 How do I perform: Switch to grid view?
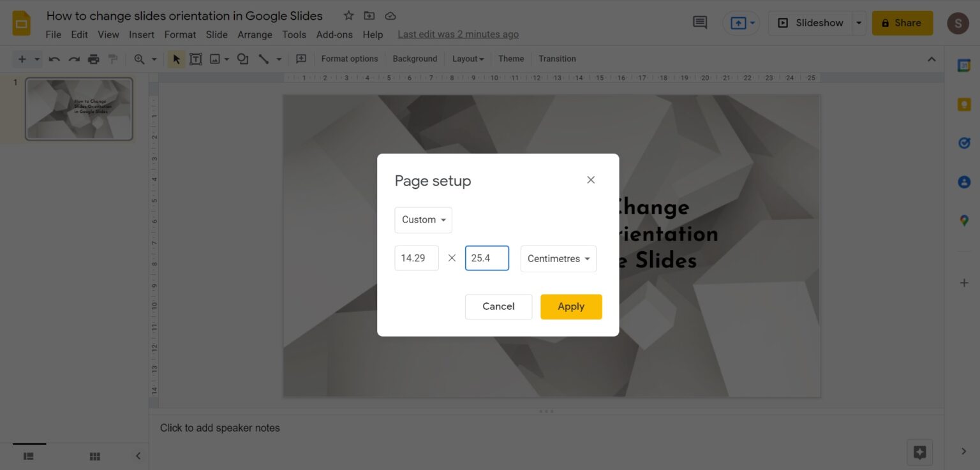click(95, 456)
